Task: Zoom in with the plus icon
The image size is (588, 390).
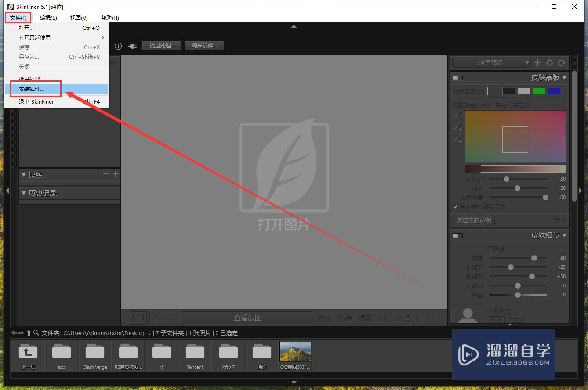Action: click(418, 318)
